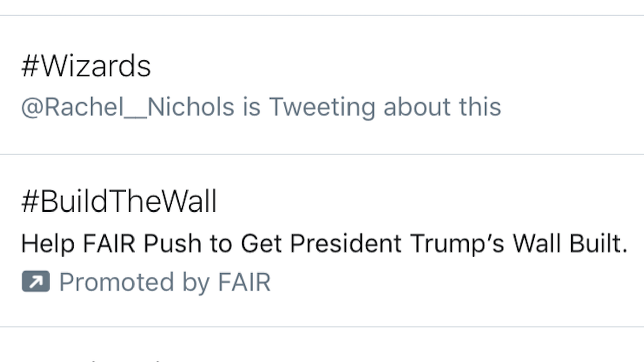
Task: Click the word 'FAIR' after 'Promoted by'
Action: [244, 282]
